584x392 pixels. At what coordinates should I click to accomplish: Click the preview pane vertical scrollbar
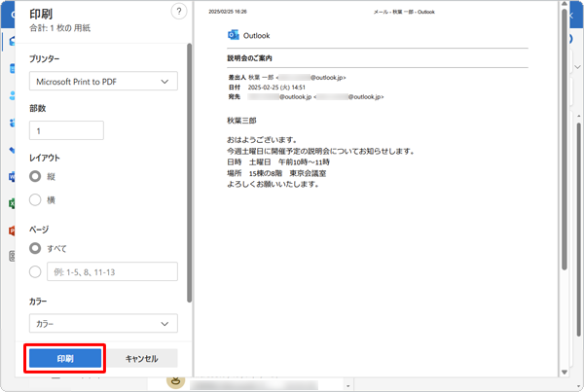tap(565, 138)
